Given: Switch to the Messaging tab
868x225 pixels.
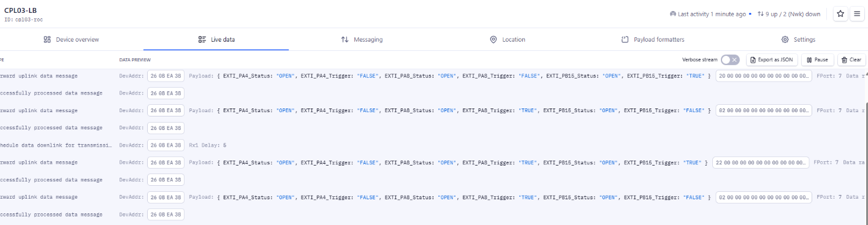Looking at the screenshot, I should pyautogui.click(x=362, y=40).
